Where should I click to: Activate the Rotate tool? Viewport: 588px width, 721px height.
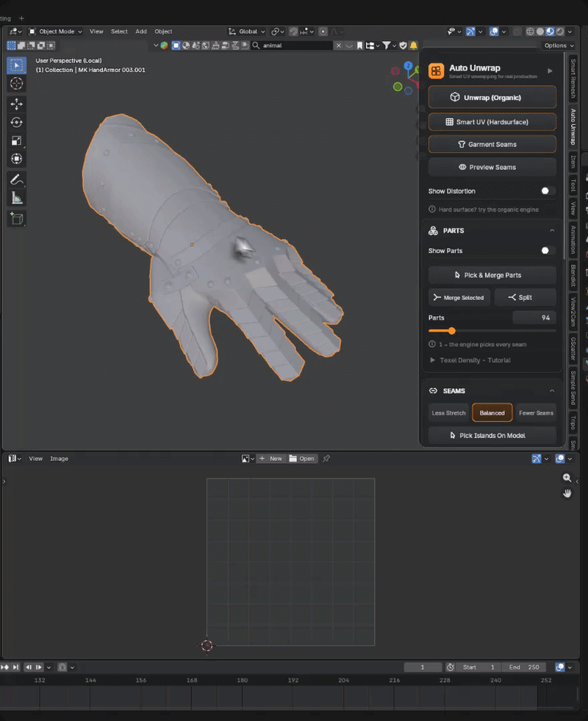[x=17, y=122]
